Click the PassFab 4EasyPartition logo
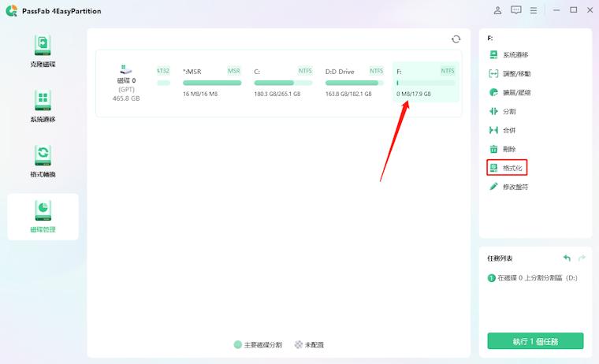This screenshot has width=599, height=364. [x=12, y=11]
